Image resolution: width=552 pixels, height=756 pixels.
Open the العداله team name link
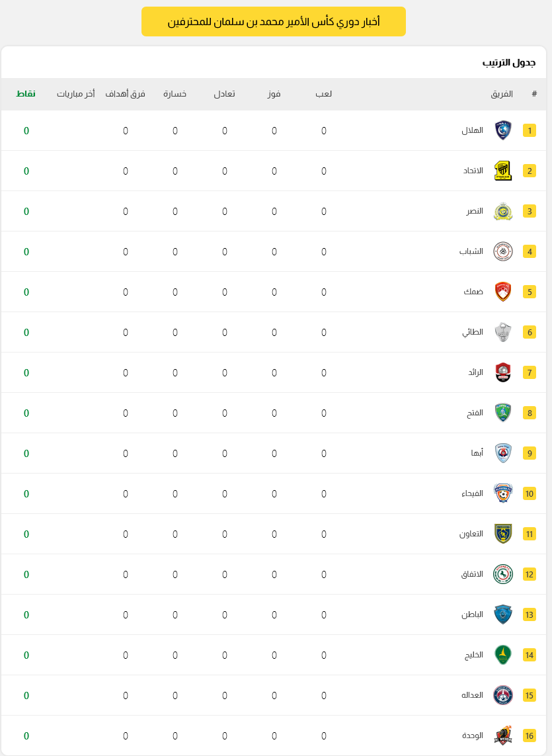tap(472, 695)
